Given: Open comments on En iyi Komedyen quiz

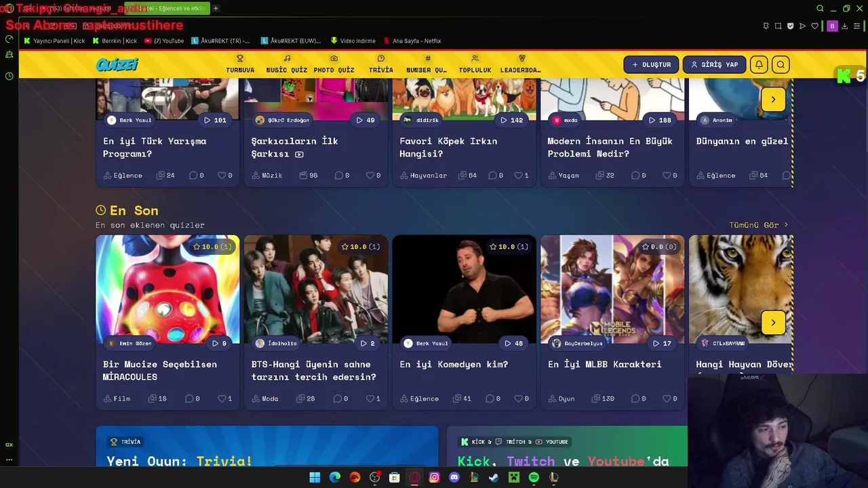Looking at the screenshot, I should 490,399.
